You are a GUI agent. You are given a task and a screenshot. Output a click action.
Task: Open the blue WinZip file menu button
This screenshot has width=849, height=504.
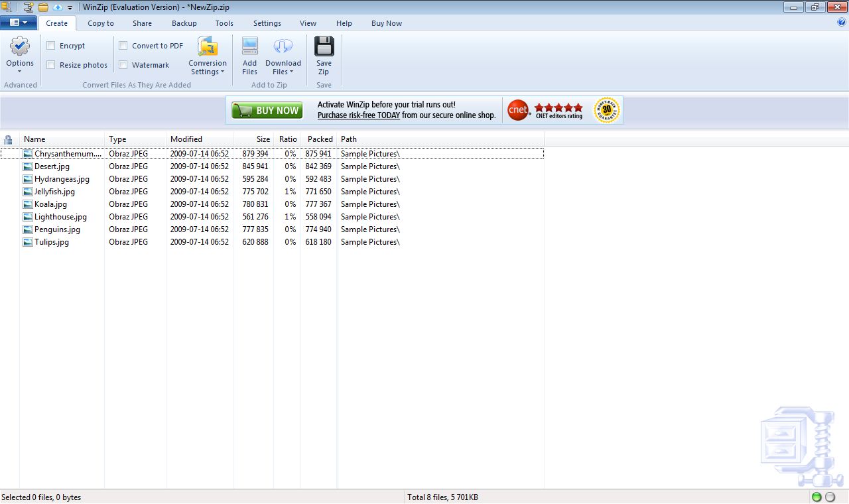[19, 23]
